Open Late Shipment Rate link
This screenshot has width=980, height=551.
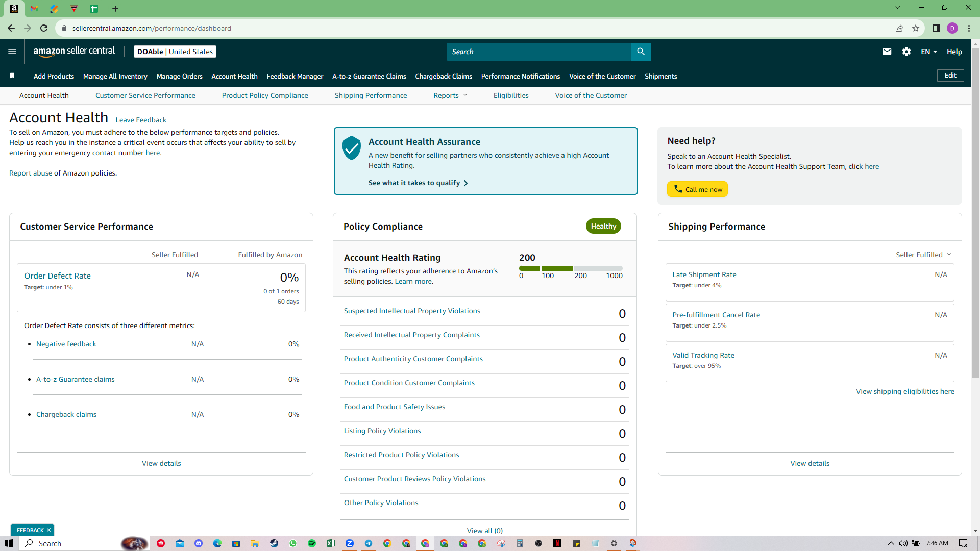pos(704,274)
